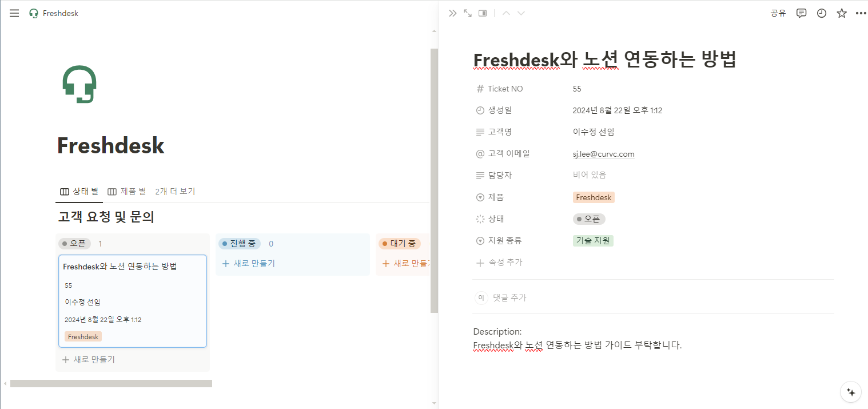
Task: Add page to favorites with star
Action: [x=842, y=13]
